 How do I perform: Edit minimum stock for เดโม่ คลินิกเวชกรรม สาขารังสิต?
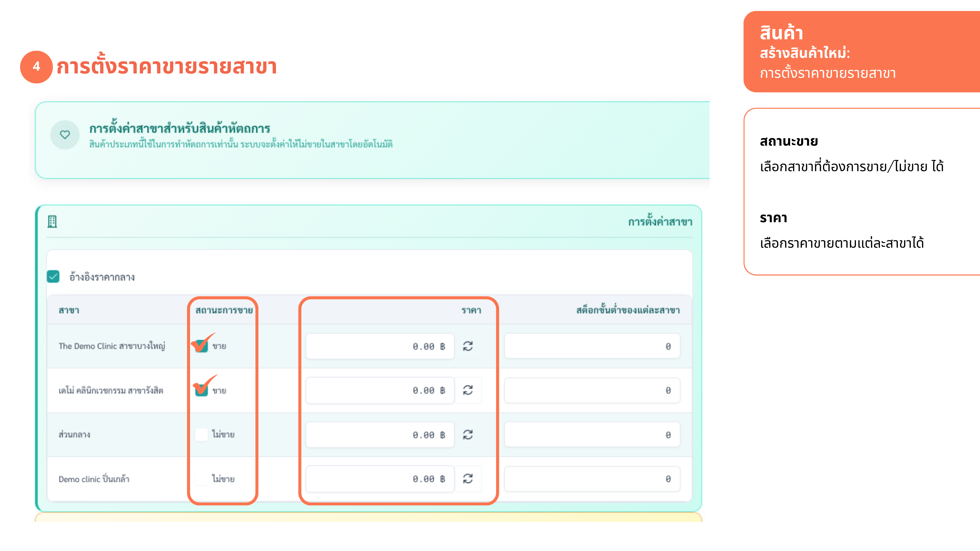pos(592,390)
